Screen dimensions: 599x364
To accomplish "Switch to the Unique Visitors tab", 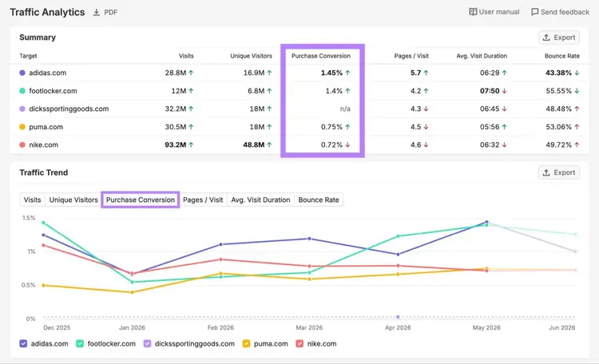I will pyautogui.click(x=73, y=200).
